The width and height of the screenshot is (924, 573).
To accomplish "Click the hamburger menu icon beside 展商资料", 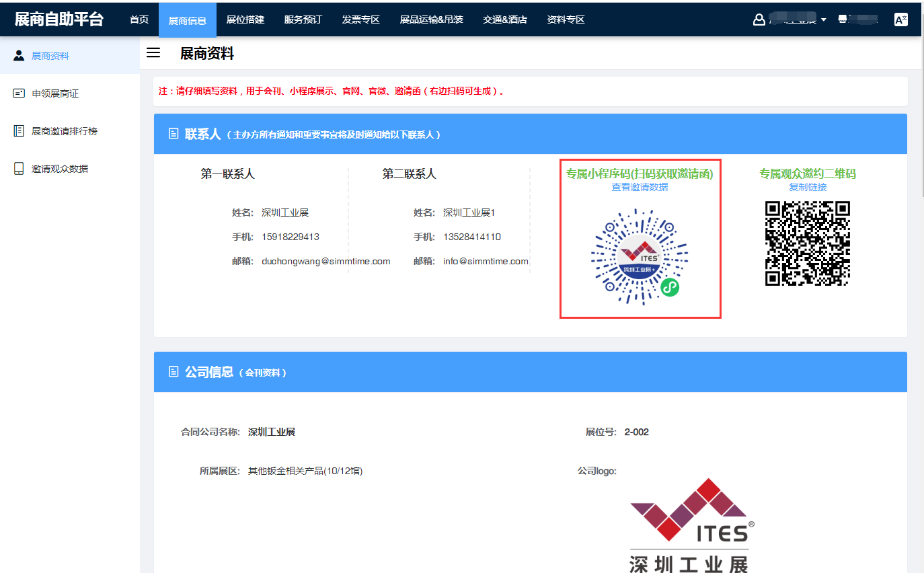I will click(x=153, y=53).
